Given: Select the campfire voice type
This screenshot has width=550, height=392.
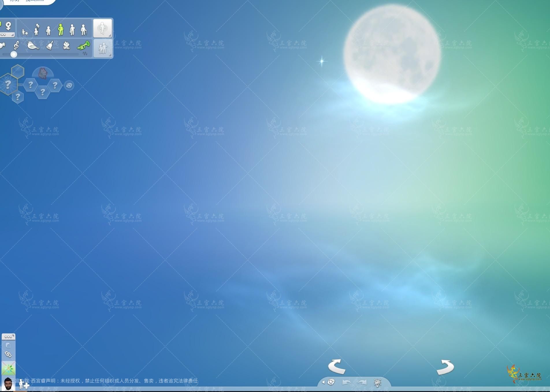Looking at the screenshot, I should click(66, 46).
